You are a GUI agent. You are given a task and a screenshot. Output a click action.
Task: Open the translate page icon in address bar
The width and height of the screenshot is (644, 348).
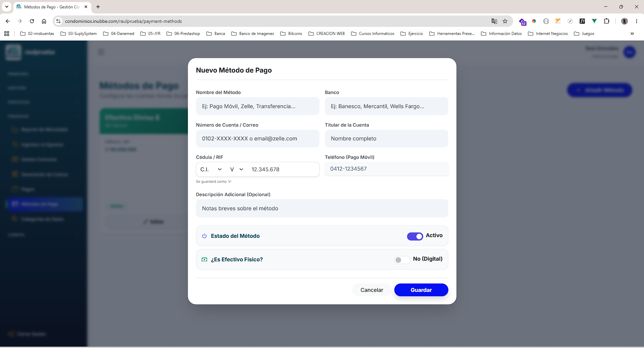(494, 21)
